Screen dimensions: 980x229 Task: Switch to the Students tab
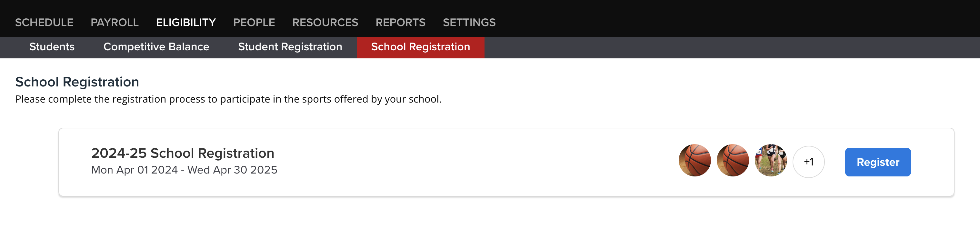coord(52,47)
